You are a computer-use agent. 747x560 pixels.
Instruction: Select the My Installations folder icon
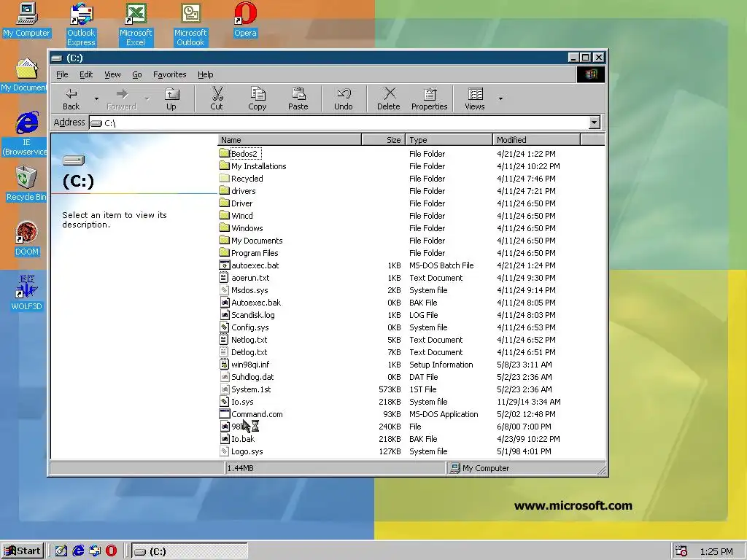[225, 166]
